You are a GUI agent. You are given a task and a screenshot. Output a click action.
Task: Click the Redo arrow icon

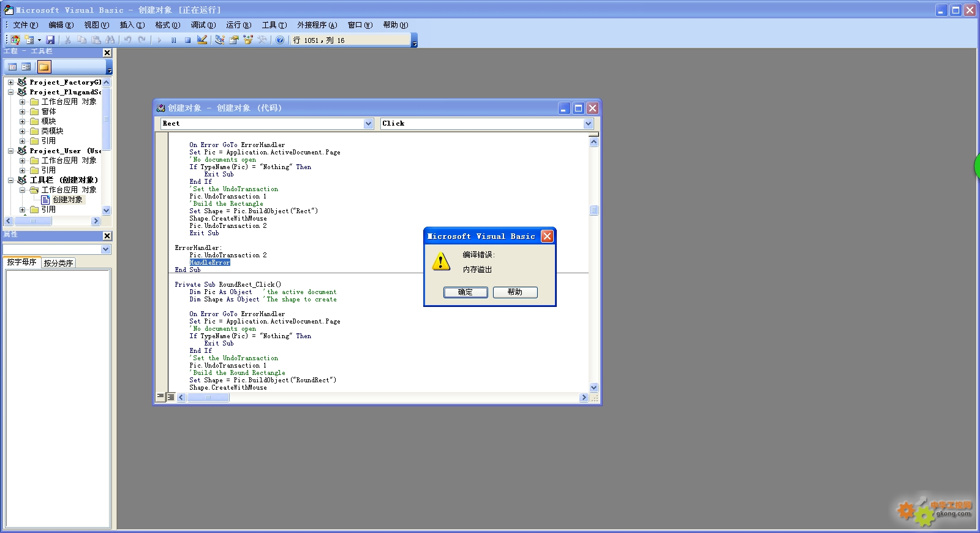(x=142, y=40)
